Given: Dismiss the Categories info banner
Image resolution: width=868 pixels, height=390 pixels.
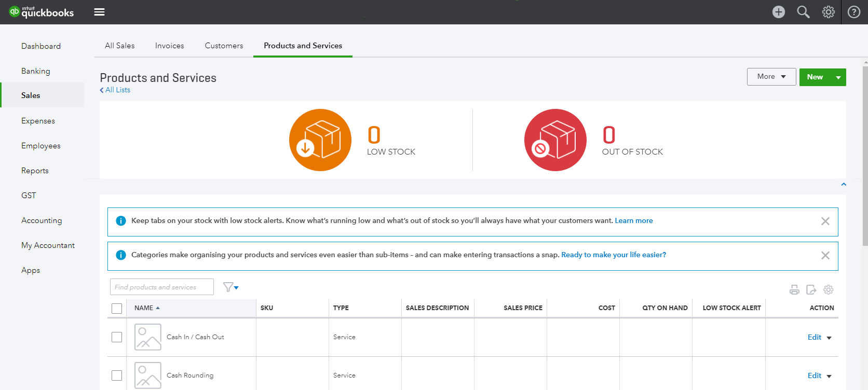Looking at the screenshot, I should coord(825,255).
